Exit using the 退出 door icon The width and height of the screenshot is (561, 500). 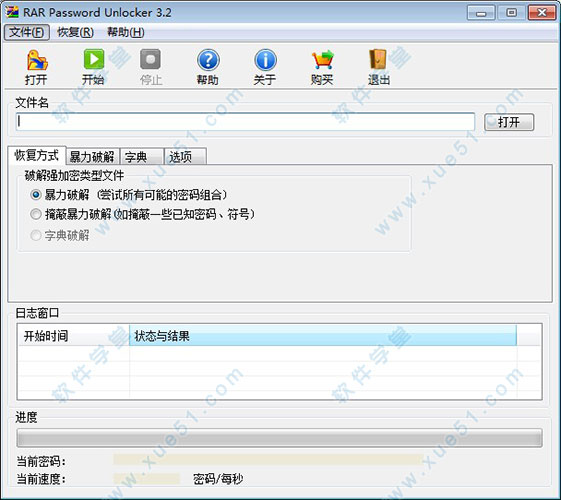[x=378, y=59]
